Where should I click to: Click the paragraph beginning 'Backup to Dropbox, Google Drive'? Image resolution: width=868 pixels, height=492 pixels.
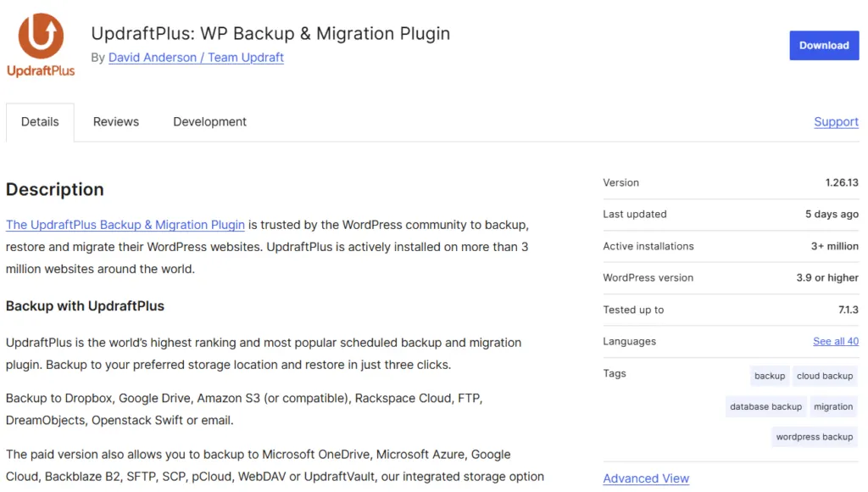(x=244, y=410)
